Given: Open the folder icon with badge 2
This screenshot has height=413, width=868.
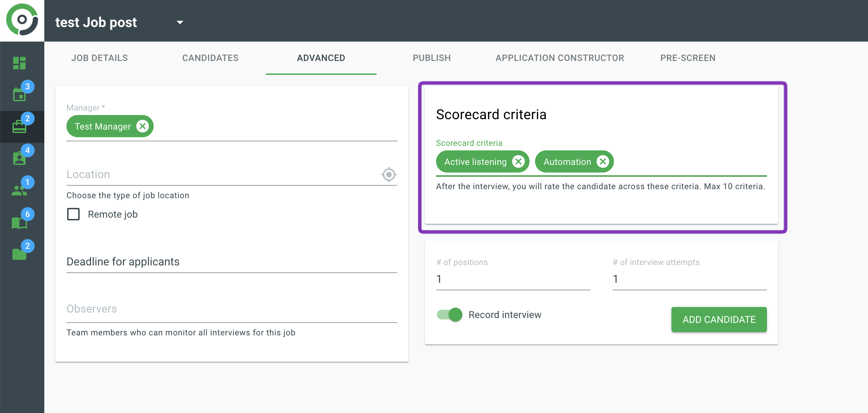Looking at the screenshot, I should (19, 254).
